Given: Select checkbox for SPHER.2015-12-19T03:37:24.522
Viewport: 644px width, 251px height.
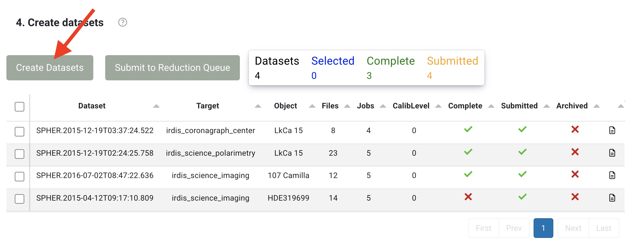Looking at the screenshot, I should click(x=20, y=132).
